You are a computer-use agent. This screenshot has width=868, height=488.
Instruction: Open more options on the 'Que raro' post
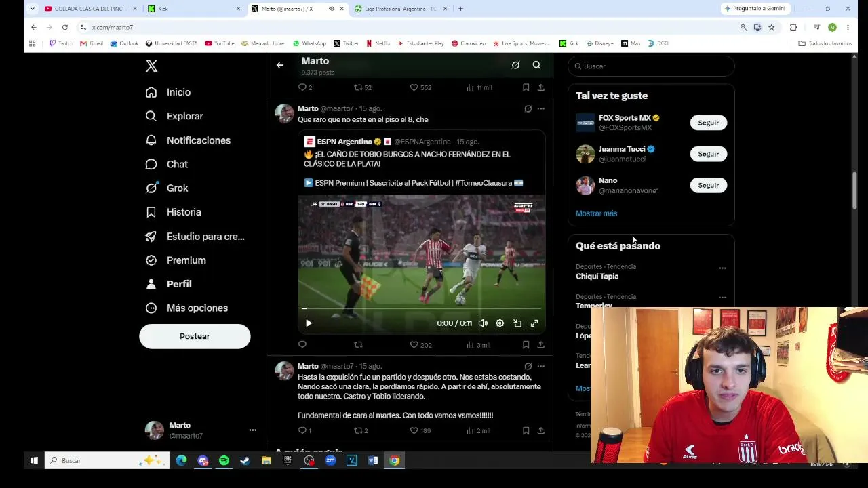pyautogui.click(x=540, y=108)
